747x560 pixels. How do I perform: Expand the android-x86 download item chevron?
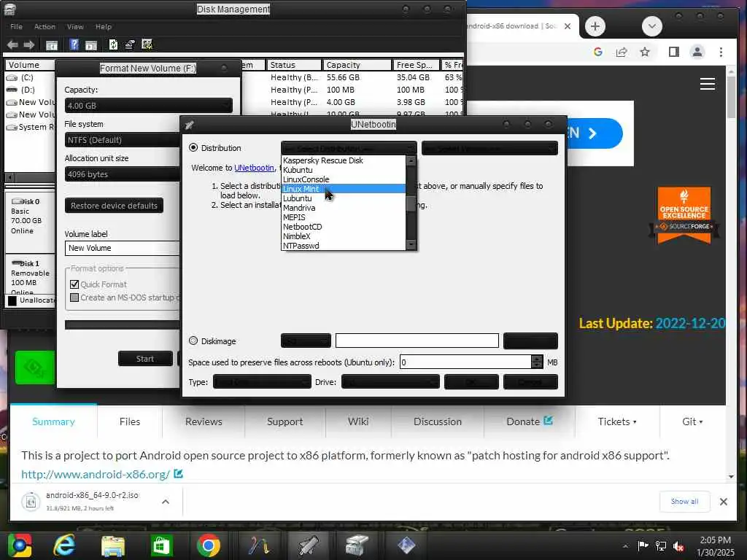(x=166, y=502)
